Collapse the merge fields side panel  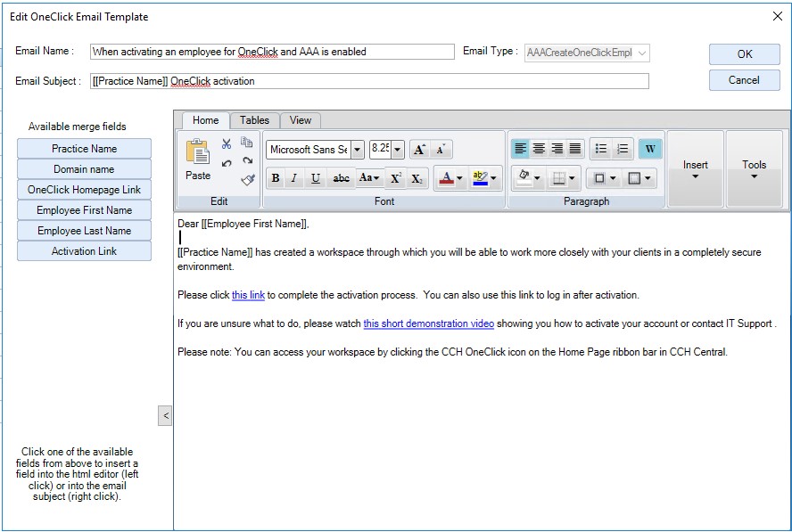click(165, 416)
